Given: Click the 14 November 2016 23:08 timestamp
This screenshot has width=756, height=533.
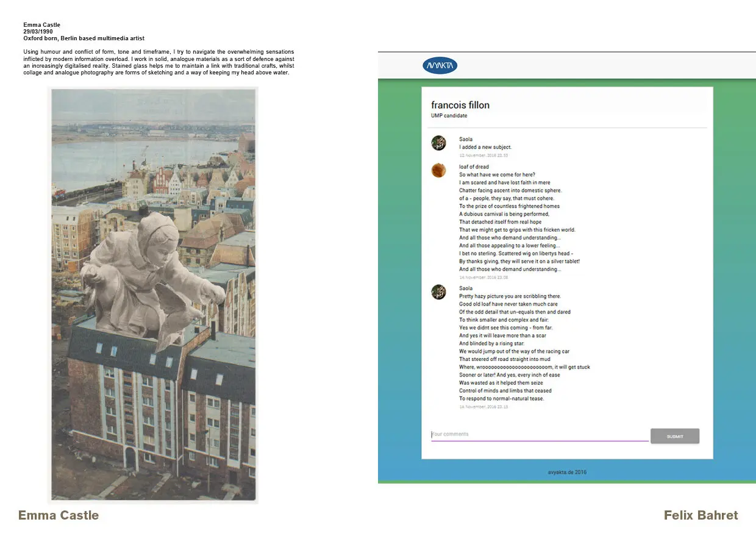Looking at the screenshot, I should [x=483, y=277].
